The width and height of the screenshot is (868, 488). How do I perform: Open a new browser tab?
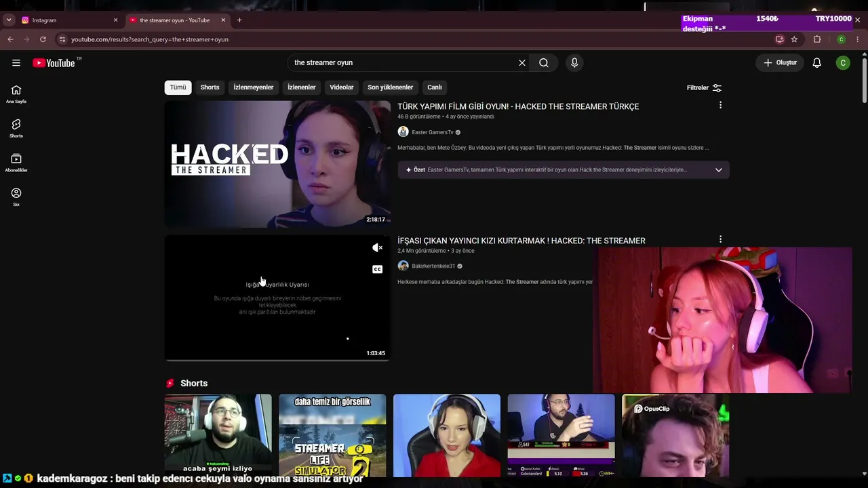[239, 20]
